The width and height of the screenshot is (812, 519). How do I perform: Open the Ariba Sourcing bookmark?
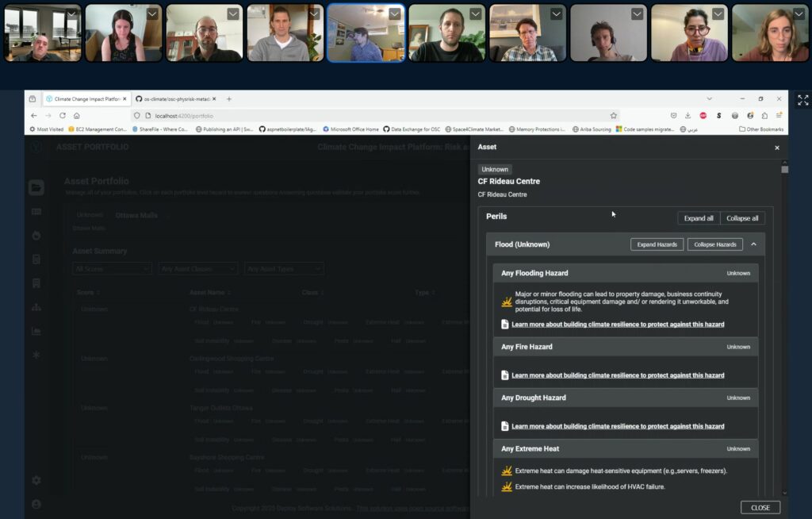coord(592,129)
